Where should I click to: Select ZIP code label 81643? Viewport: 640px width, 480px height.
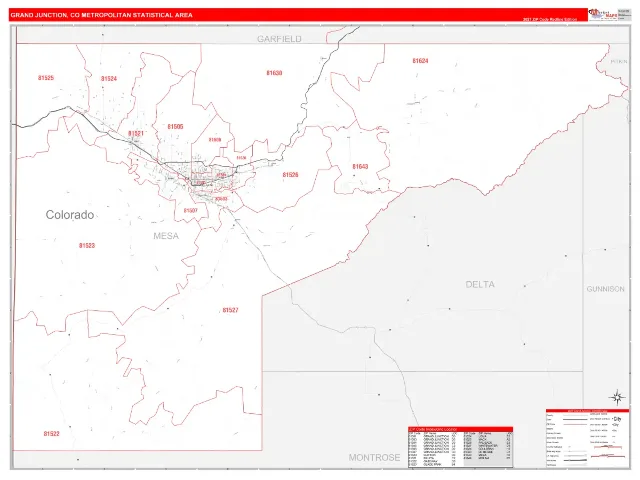click(x=360, y=167)
